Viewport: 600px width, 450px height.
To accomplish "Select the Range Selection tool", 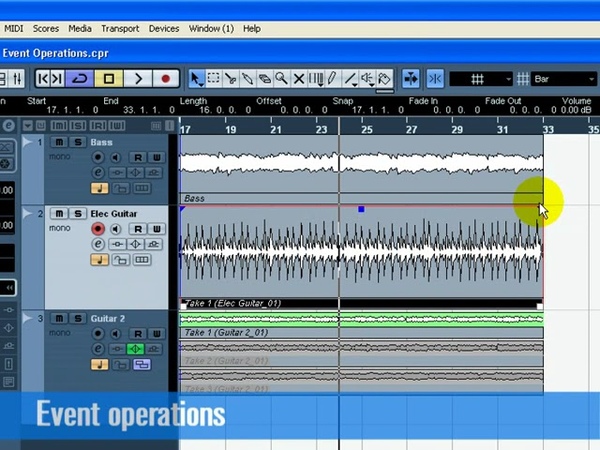I will (214, 79).
